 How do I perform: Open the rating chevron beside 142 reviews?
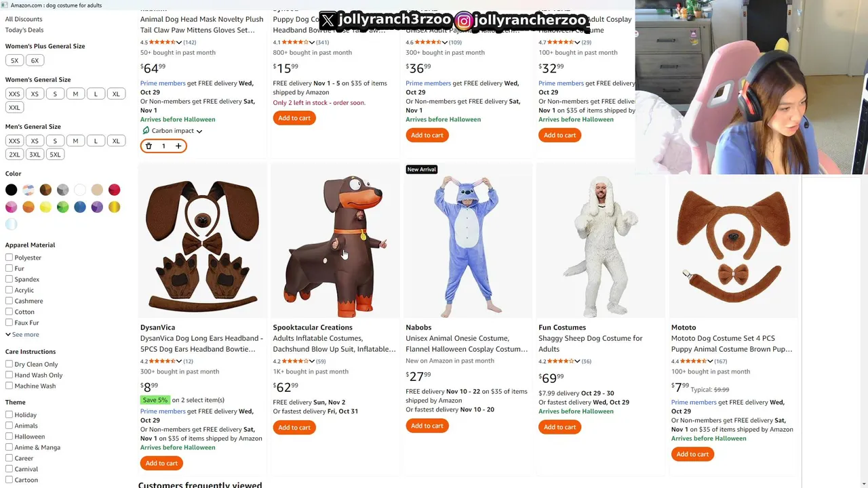pyautogui.click(x=179, y=42)
